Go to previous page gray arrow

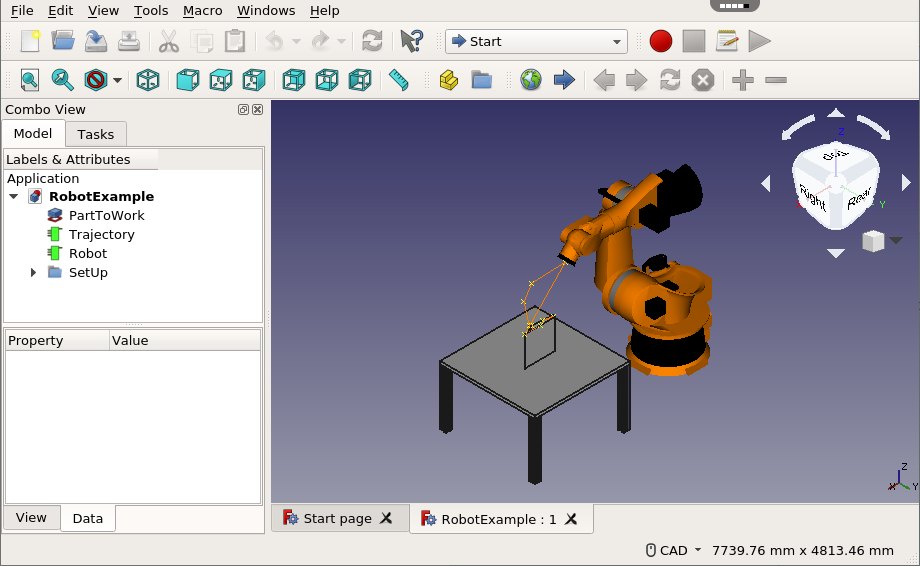click(x=604, y=80)
